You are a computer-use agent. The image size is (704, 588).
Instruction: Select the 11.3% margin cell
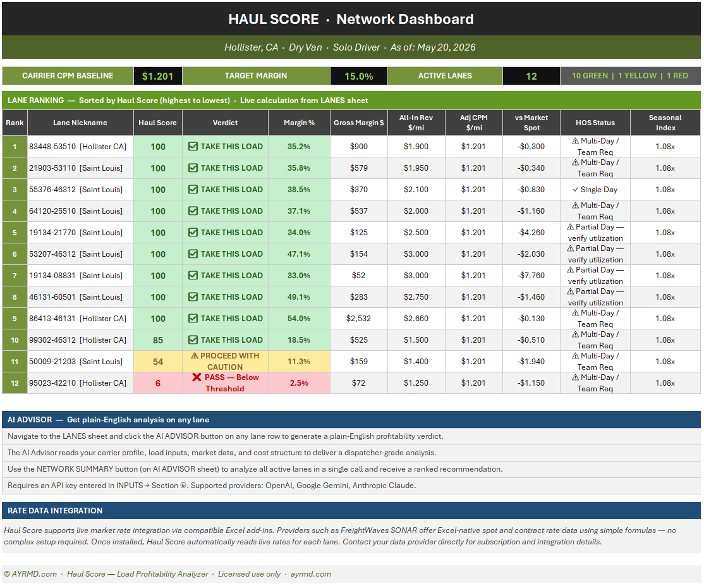coord(299,362)
